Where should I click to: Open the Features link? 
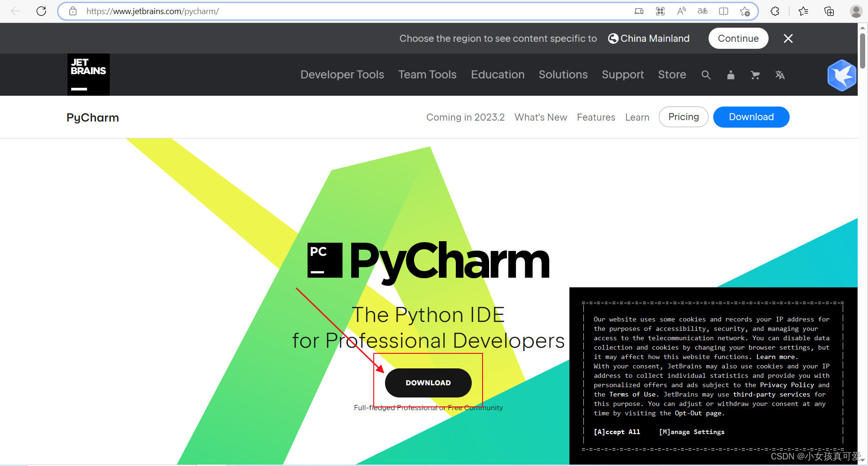pyautogui.click(x=596, y=117)
